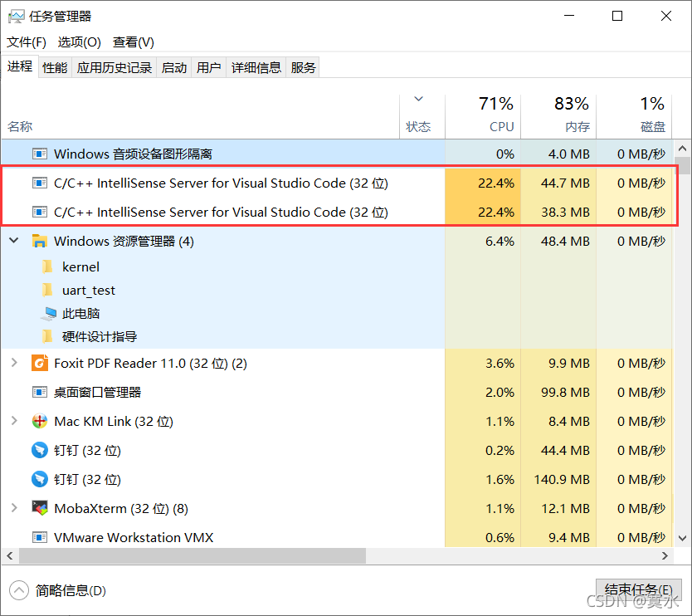Sort by the 磁盘 column header
692x616 pixels.
pyautogui.click(x=634, y=116)
